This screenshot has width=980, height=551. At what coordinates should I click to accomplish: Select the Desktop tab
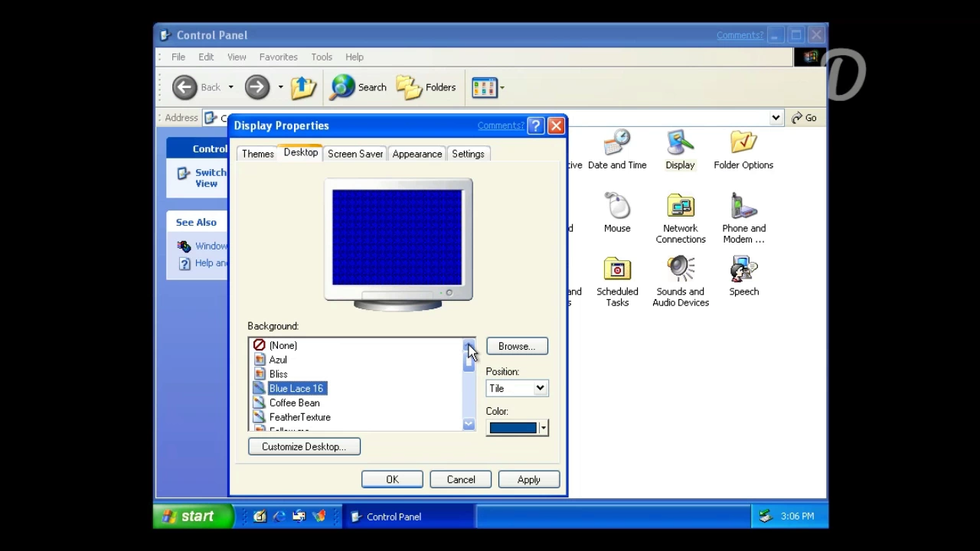point(301,152)
